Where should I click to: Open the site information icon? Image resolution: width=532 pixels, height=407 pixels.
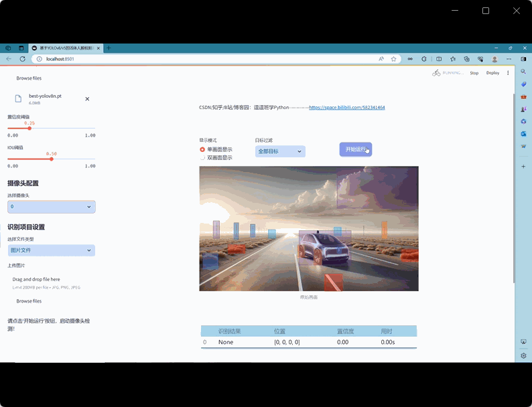tap(40, 59)
